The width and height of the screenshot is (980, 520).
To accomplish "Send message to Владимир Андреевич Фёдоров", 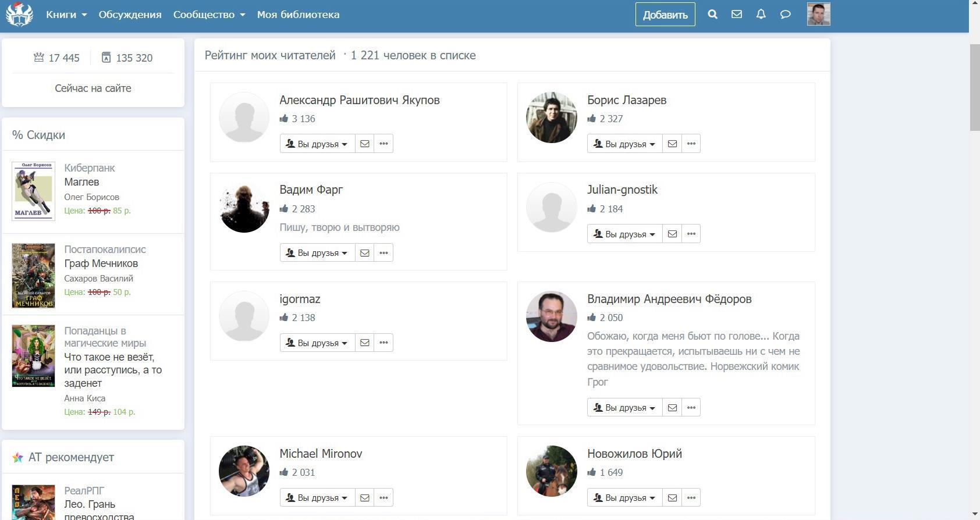I will point(672,407).
